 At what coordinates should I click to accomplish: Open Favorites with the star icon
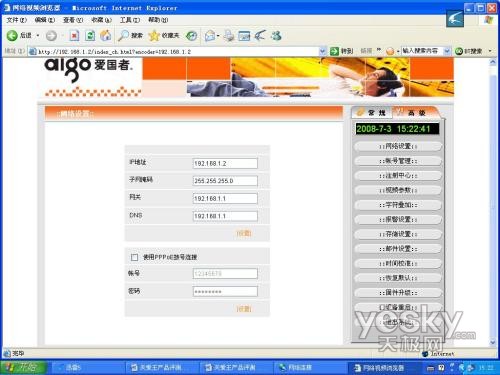tap(154, 35)
